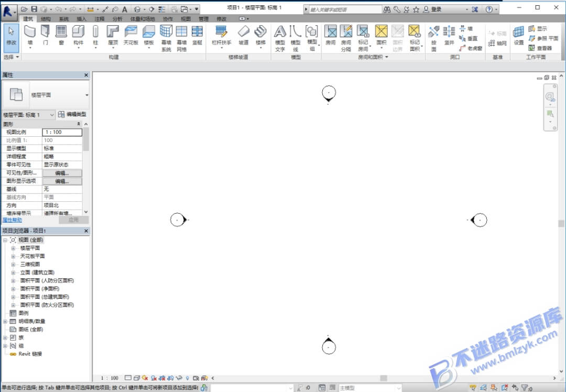
Task: Open the Room and Area (房间和面积) panel dropdown
Action: [373, 57]
